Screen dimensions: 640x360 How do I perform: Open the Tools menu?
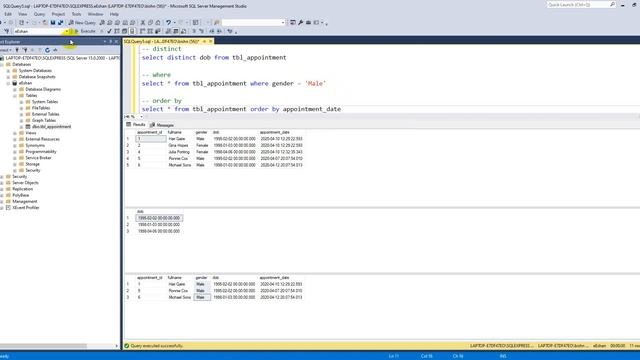77,14
